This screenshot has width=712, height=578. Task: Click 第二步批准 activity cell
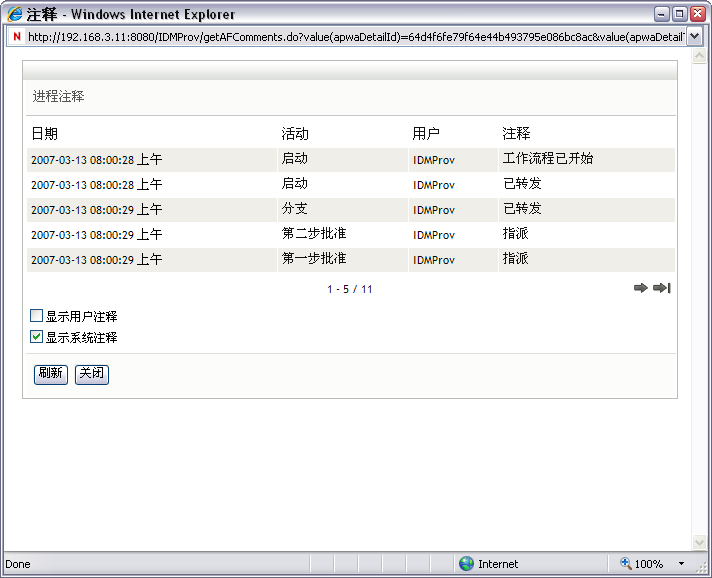pos(314,233)
